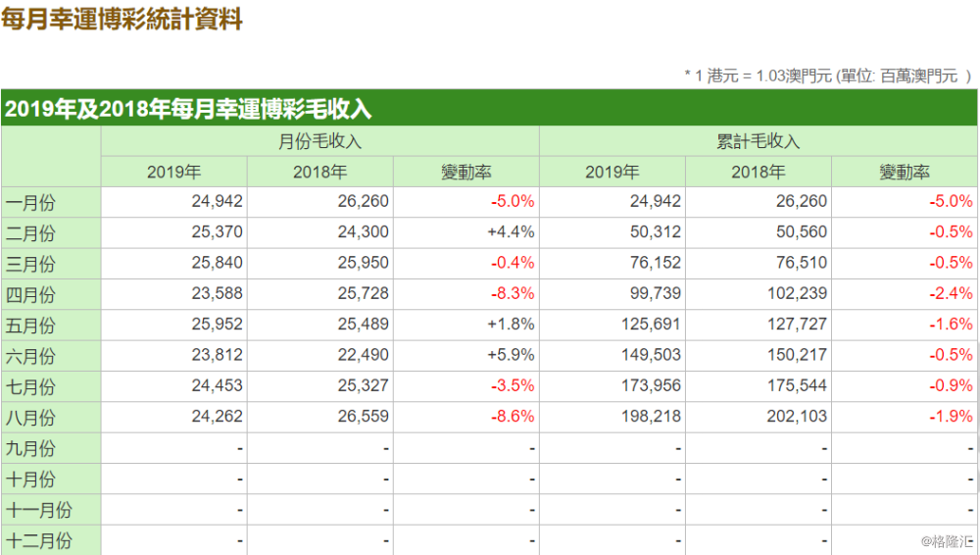Click the monthly value 25,370 for February 2019
Image resolution: width=980 pixels, height=555 pixels.
point(217,232)
